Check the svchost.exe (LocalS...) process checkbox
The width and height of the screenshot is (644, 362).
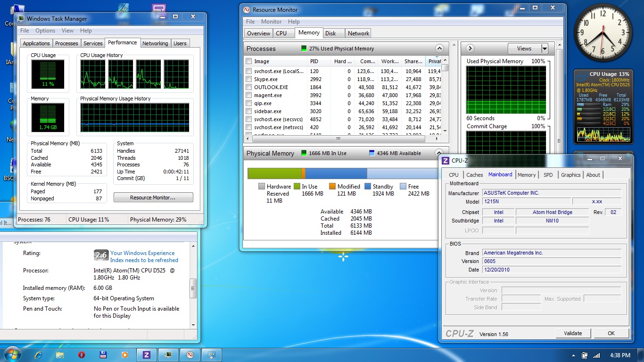click(248, 71)
